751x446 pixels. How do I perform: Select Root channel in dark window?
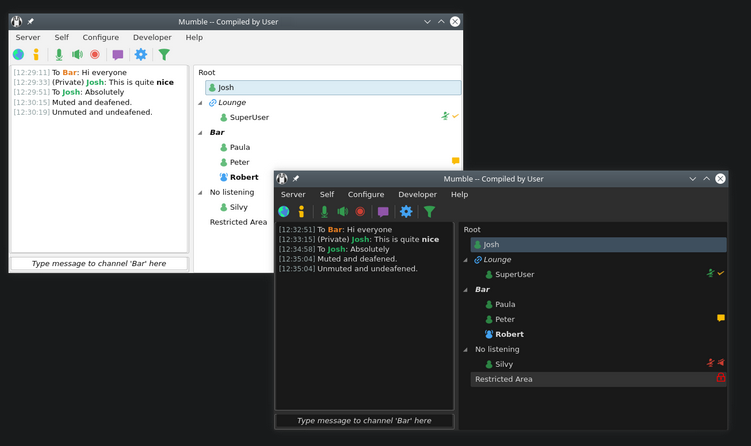coord(472,230)
